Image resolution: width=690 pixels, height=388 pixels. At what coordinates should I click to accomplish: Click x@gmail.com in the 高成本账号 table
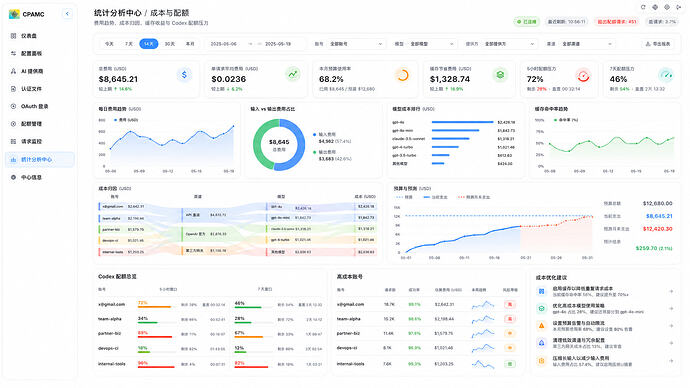tap(350, 304)
